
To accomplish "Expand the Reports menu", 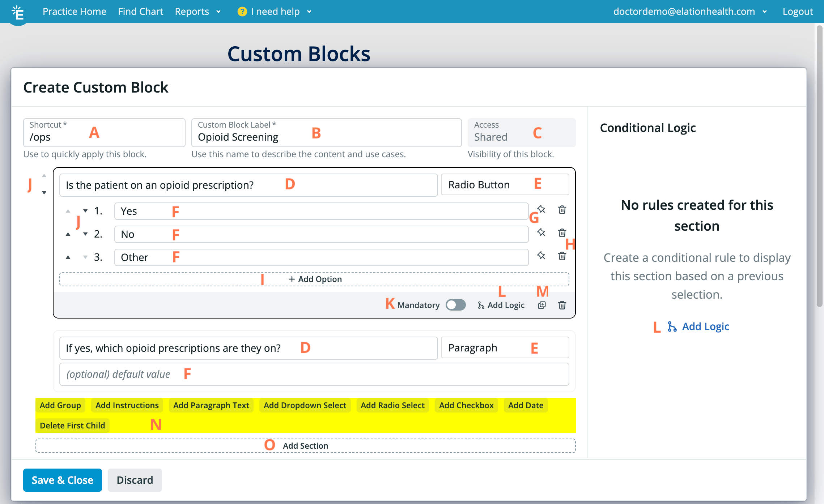I will tap(197, 12).
